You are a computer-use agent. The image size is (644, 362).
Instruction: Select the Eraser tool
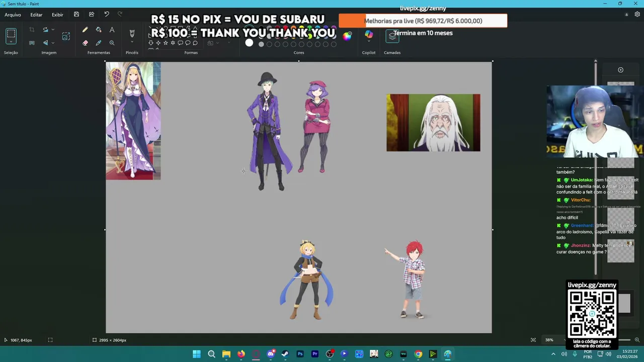[x=85, y=43]
